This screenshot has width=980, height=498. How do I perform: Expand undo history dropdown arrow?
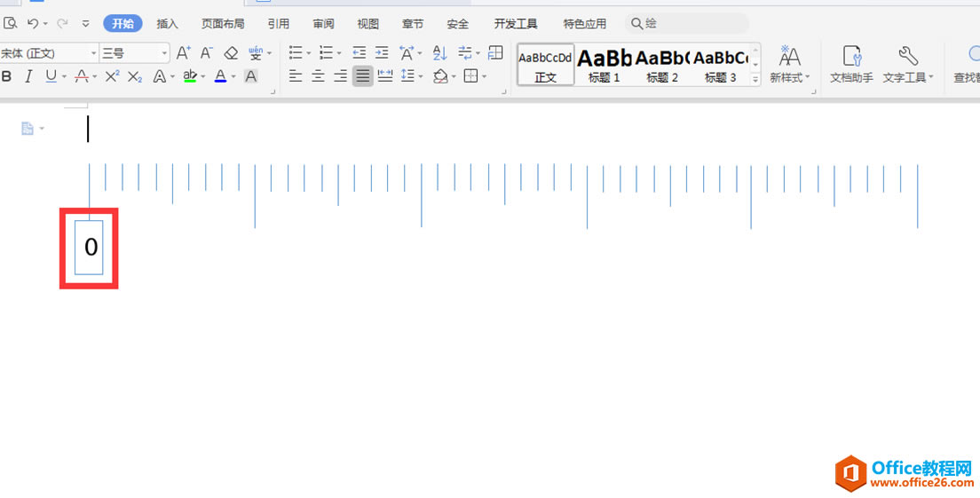[45, 24]
